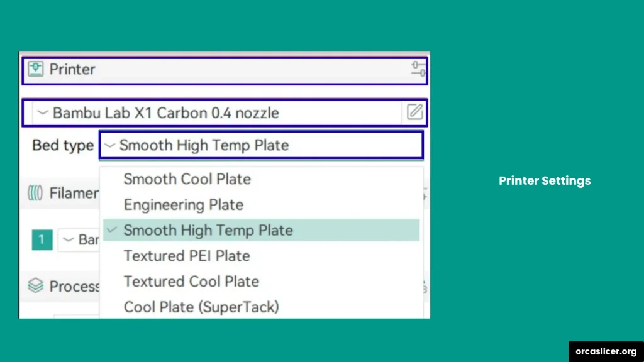Viewport: 644px width, 362px height.
Task: Click the connection settings icon in Printer header
Action: point(418,69)
